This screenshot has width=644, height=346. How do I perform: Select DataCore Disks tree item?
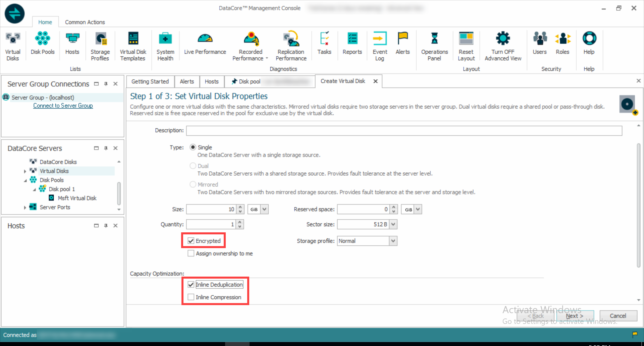pos(58,162)
